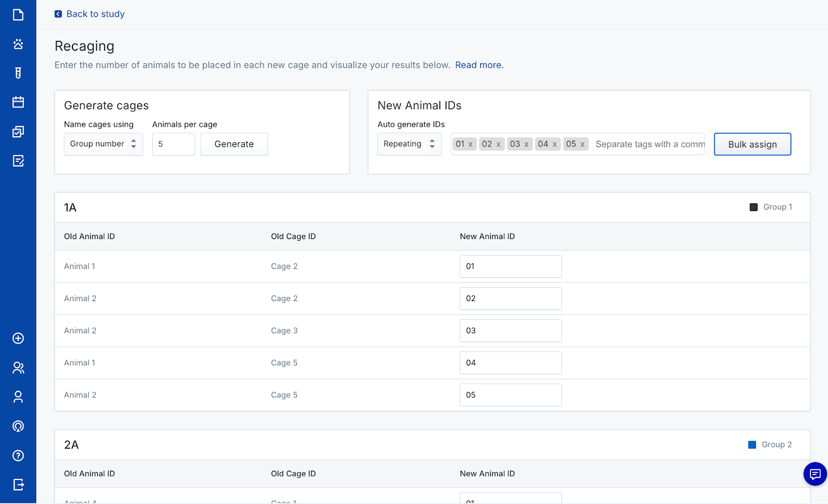Image resolution: width=828 pixels, height=504 pixels.
Task: Click the Group 2 blue color swatch
Action: (x=752, y=444)
